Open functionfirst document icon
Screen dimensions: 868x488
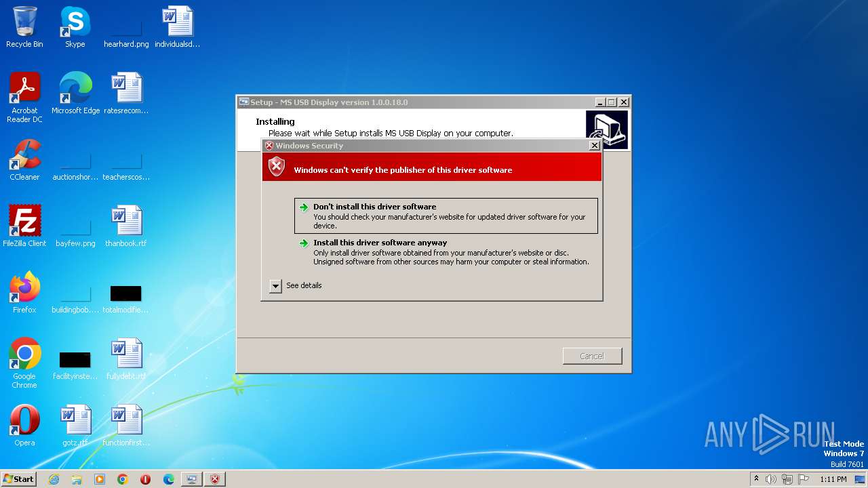[126, 426]
